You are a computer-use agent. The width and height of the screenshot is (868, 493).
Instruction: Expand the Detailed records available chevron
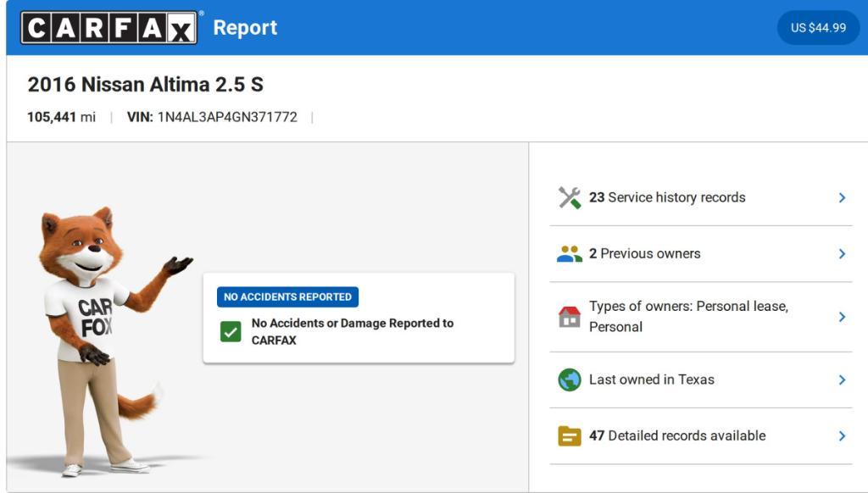point(842,436)
